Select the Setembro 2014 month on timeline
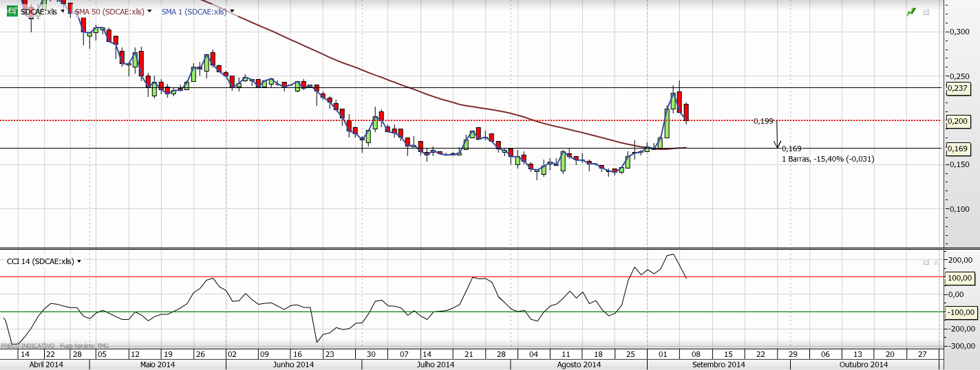 pyautogui.click(x=718, y=364)
